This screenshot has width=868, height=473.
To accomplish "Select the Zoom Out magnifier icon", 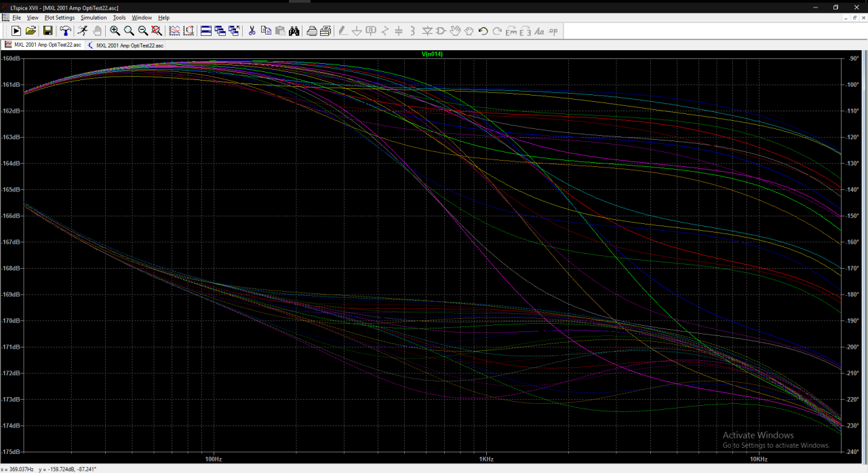I will coord(143,31).
